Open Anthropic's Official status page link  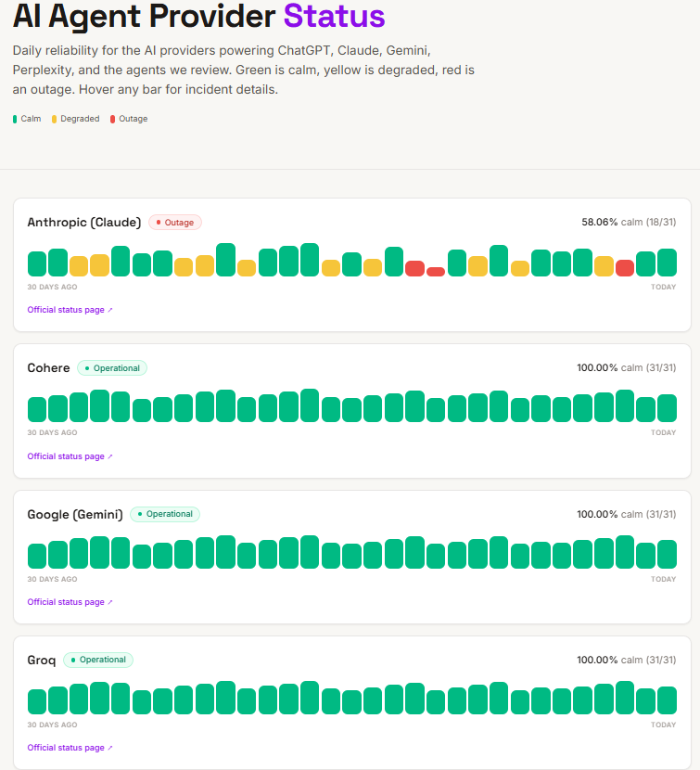[x=70, y=310]
